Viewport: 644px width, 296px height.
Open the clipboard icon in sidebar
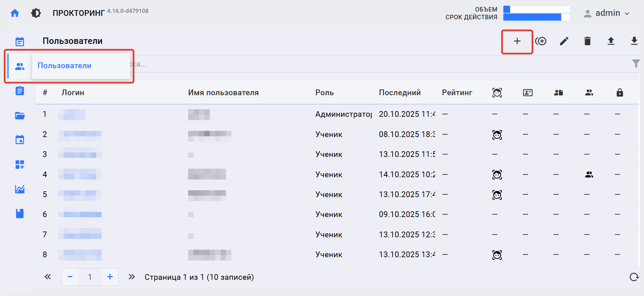pos(20,91)
